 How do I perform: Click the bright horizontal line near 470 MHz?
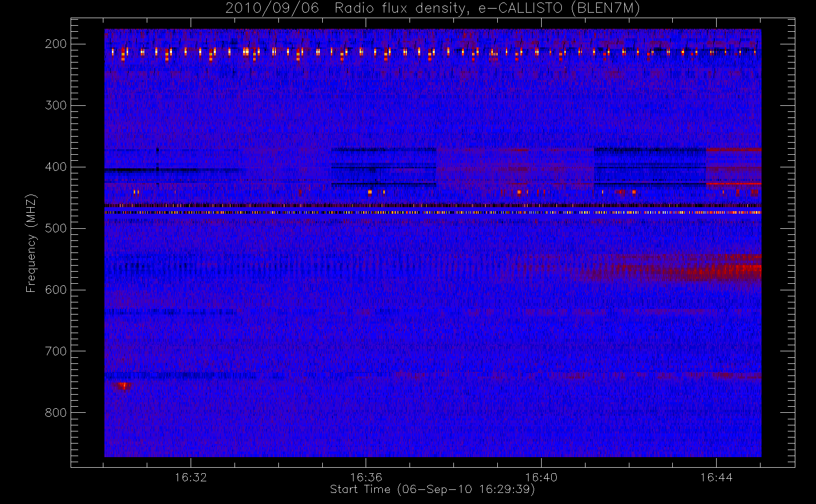click(433, 213)
